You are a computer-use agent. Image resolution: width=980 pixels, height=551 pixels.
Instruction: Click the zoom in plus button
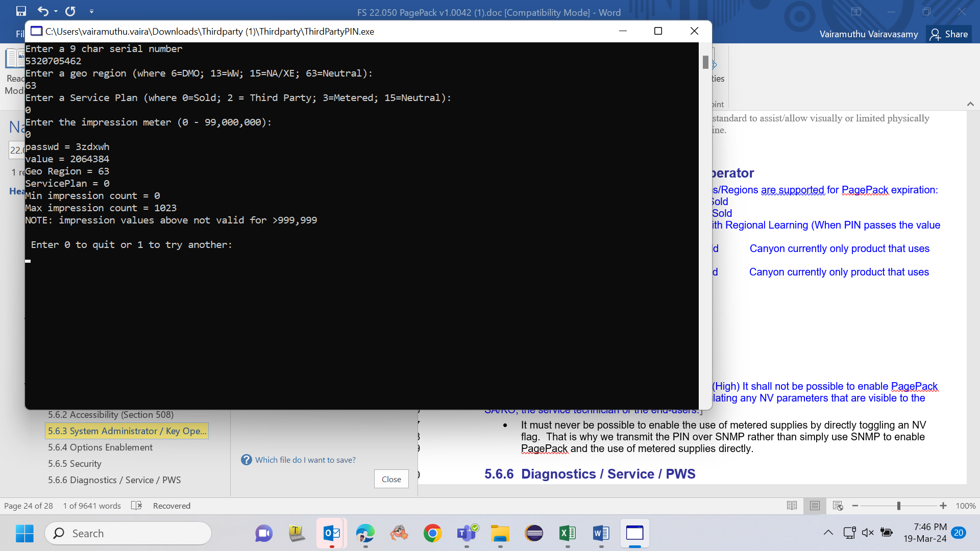(x=943, y=506)
